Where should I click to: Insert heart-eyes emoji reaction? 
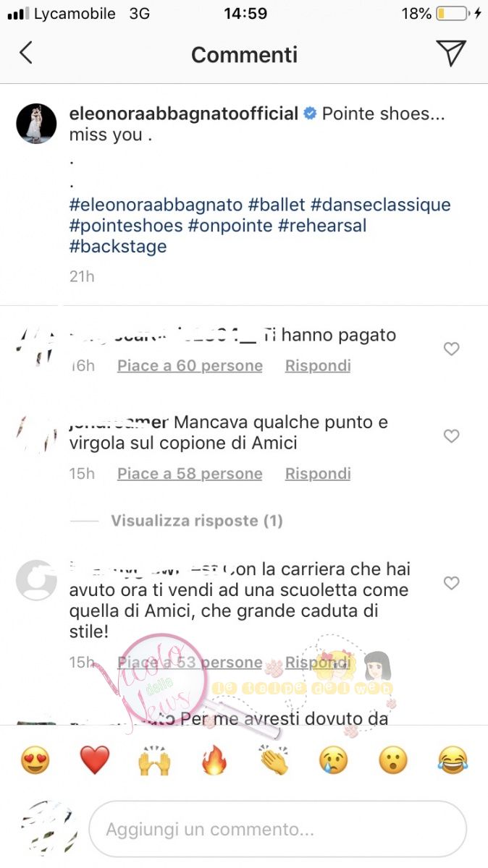coord(35,760)
